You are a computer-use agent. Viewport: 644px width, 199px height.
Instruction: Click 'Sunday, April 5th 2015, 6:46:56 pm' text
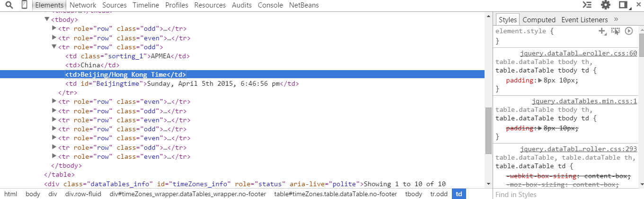pos(213,83)
